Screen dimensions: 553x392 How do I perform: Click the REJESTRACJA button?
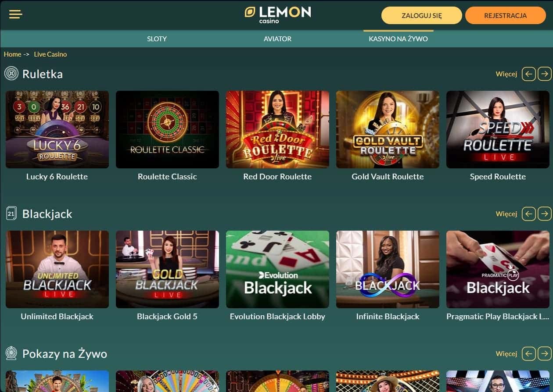click(506, 15)
